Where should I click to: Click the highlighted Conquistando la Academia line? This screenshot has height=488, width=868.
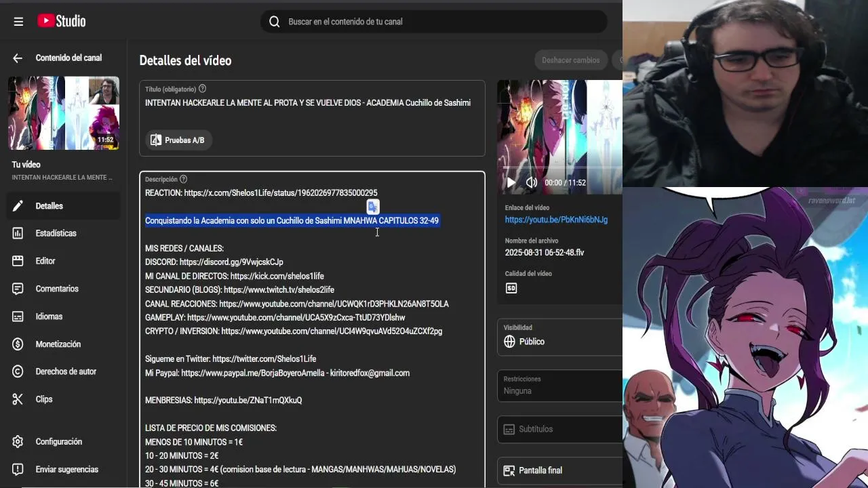click(292, 221)
